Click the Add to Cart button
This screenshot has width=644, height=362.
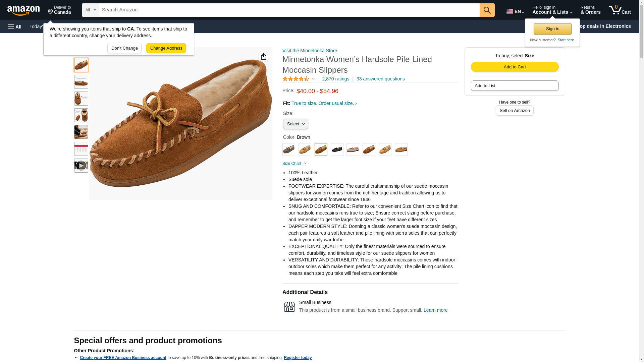click(514, 67)
